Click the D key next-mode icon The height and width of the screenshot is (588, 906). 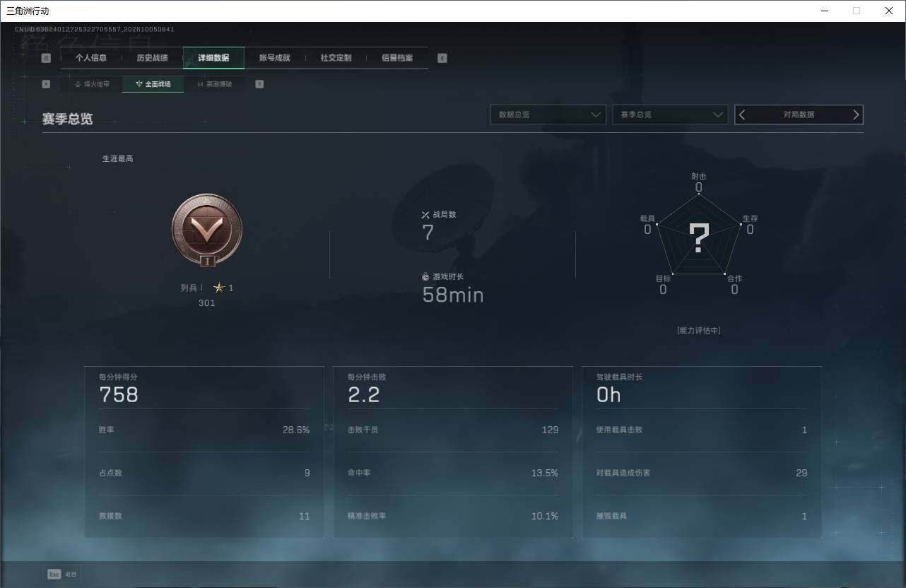pos(259,84)
